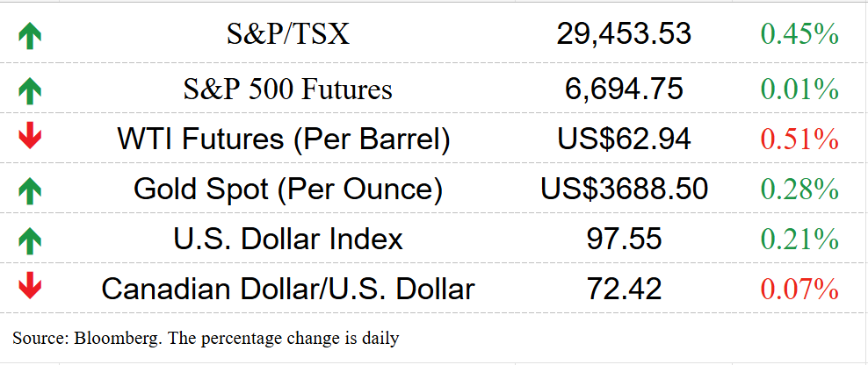The image size is (868, 365).
Task: Click the red down arrow beside WTI Futures
Action: [30, 137]
